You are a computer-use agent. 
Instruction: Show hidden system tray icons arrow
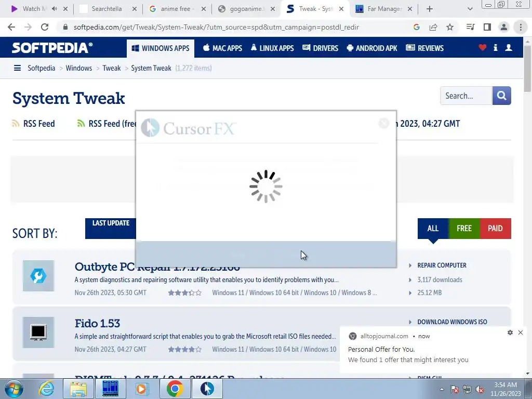tap(442, 389)
